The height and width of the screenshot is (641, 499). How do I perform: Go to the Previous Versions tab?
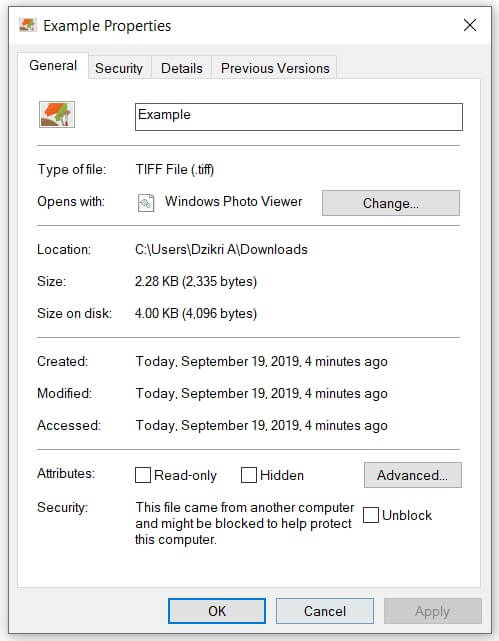click(275, 68)
